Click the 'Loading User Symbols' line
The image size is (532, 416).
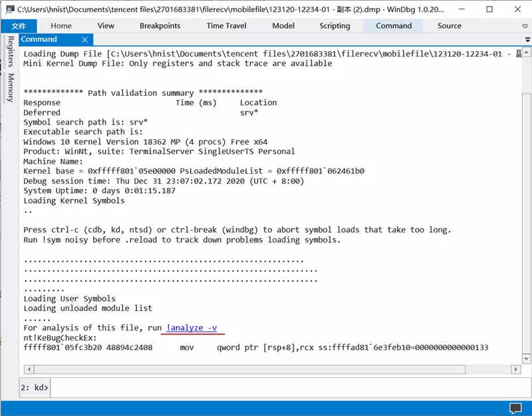point(69,299)
